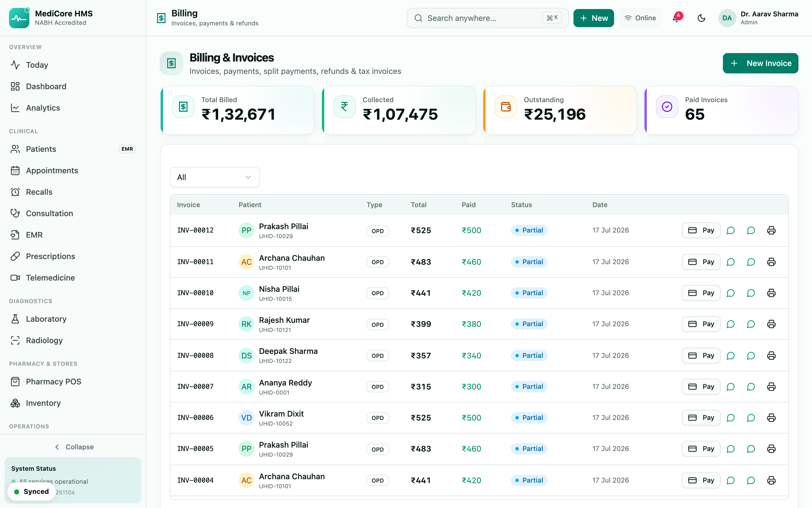Screen dimensions: 812x508
Task: Click the Paid Invoices checkmark icon
Action: click(x=667, y=107)
